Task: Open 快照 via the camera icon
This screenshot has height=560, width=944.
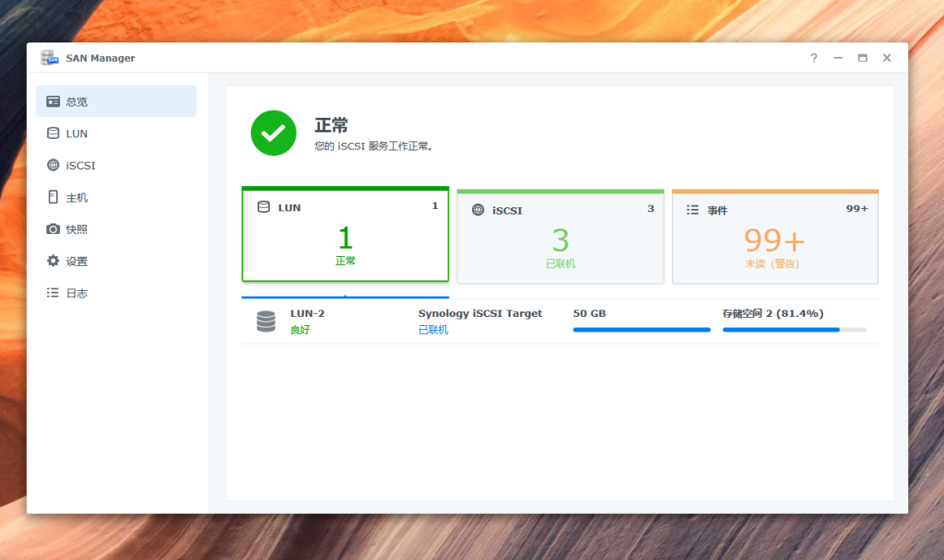Action: 53,229
